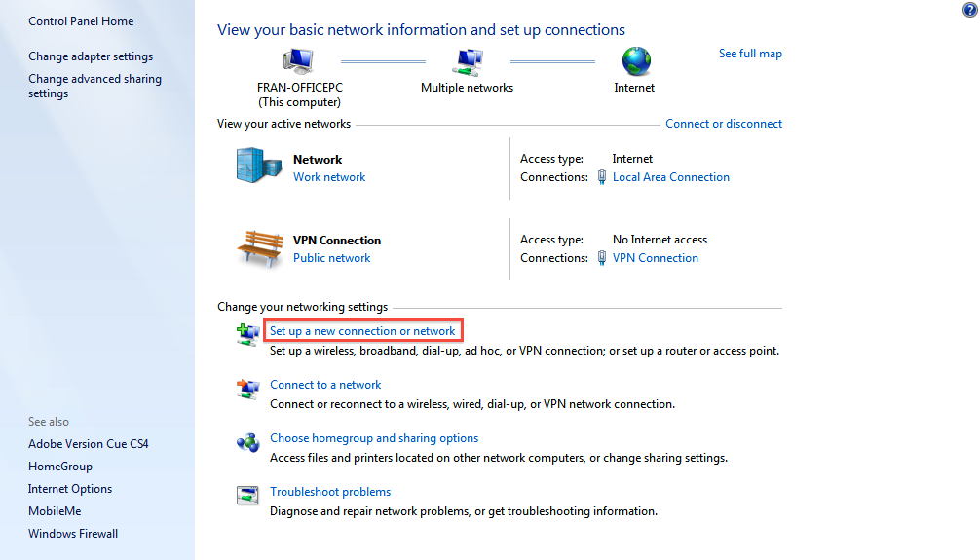
Task: Open Change adapter settings
Action: (91, 56)
